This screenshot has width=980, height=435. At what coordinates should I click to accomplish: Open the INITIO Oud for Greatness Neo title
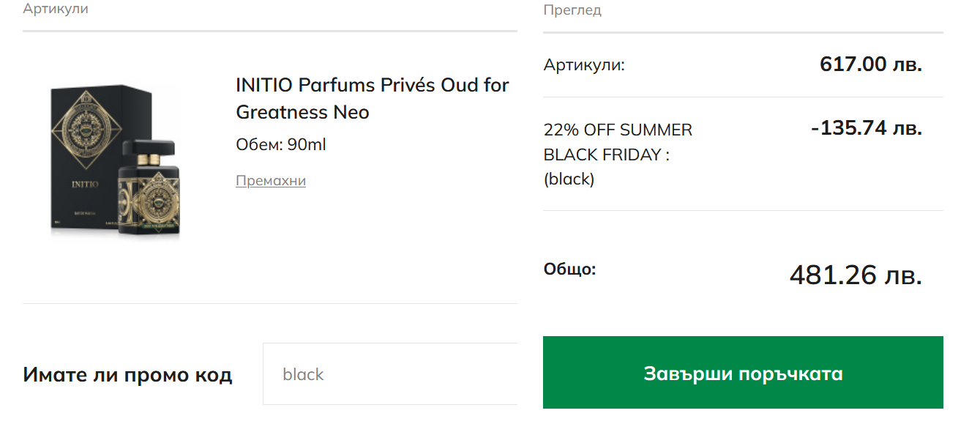(x=372, y=86)
